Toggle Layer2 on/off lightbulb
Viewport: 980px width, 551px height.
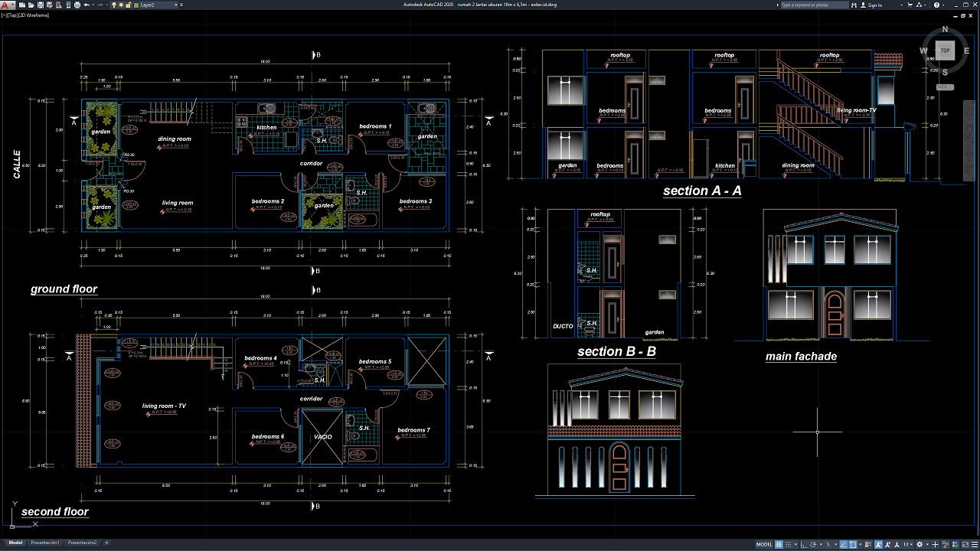coord(114,5)
